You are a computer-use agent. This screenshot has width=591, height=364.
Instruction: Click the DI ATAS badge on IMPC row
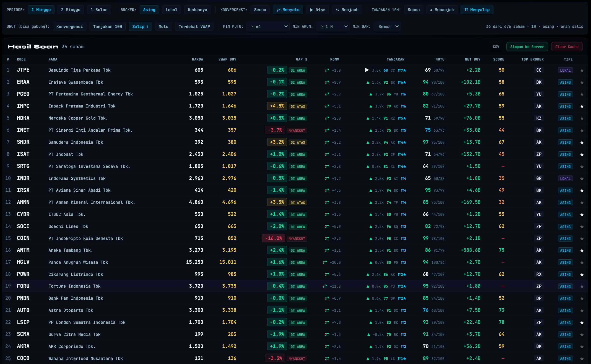pyautogui.click(x=298, y=106)
